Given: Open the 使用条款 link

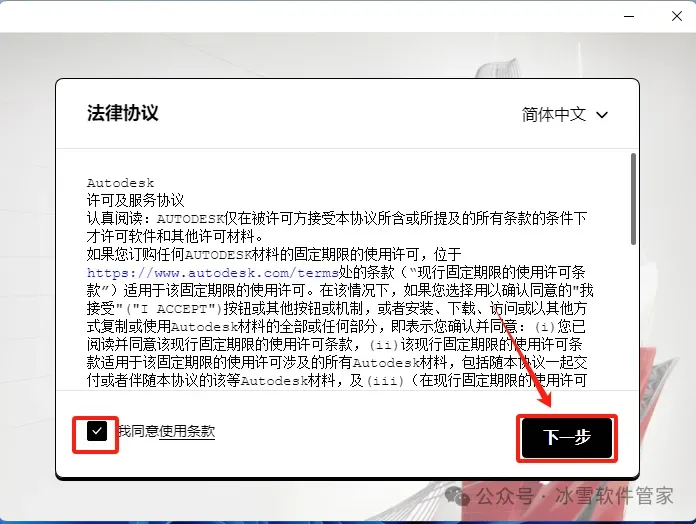Looking at the screenshot, I should tap(187, 431).
